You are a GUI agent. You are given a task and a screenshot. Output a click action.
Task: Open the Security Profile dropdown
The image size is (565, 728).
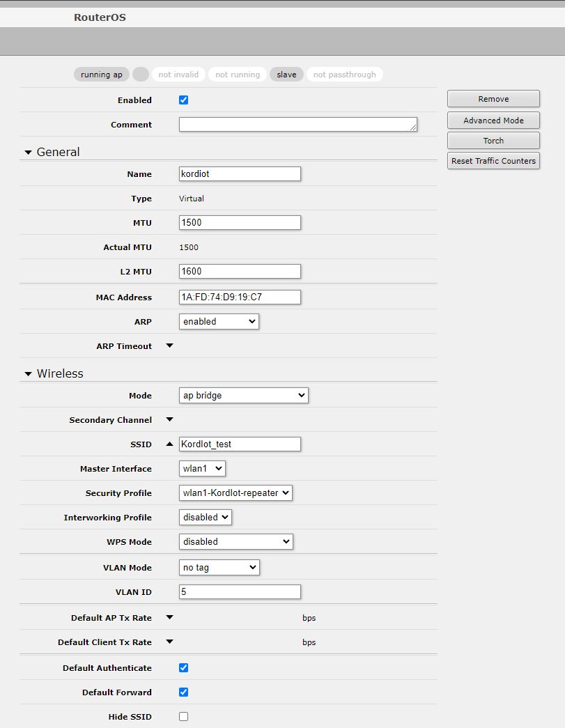(x=235, y=493)
